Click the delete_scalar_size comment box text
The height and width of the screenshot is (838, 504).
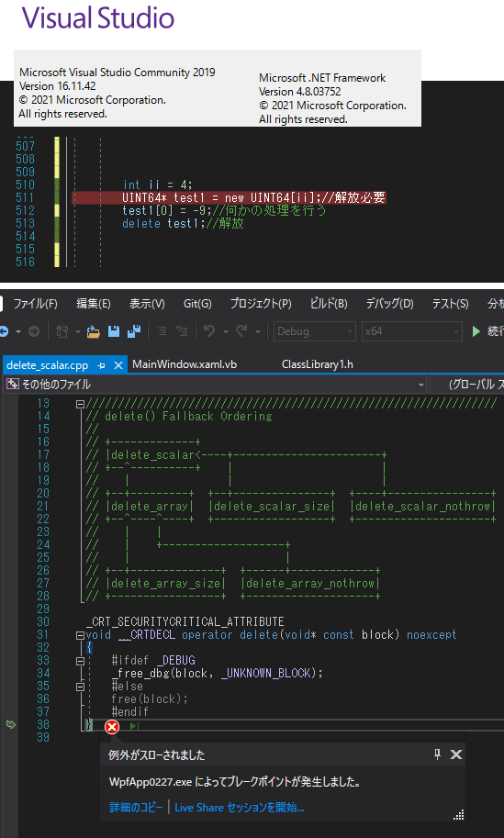272,506
